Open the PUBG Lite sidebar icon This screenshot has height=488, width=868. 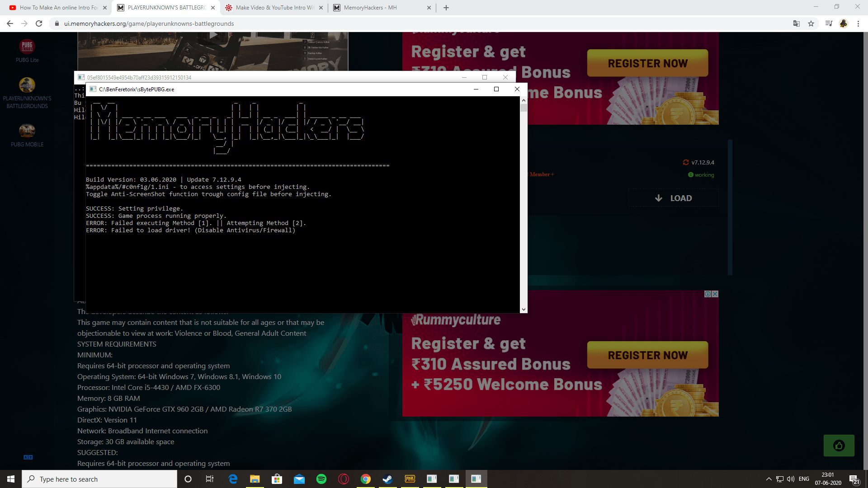pos(27,46)
